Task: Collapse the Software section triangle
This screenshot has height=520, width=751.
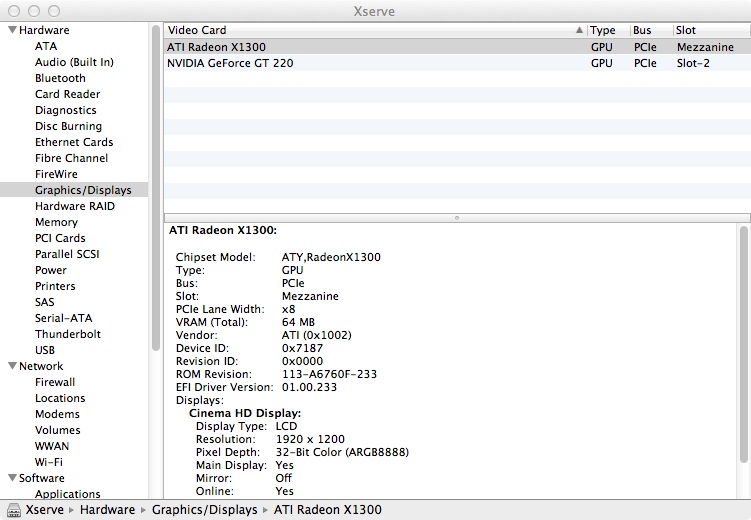Action: tap(12, 478)
